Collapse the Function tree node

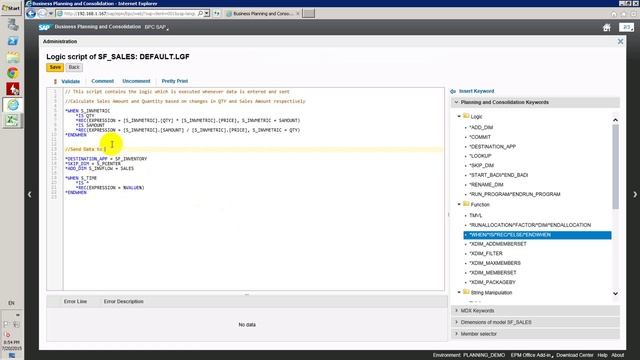[x=459, y=204]
